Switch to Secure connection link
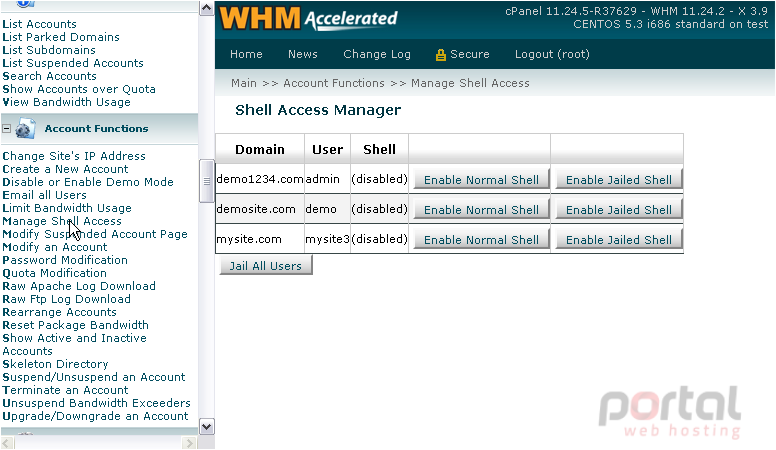Viewport: 776px width, 450px height. pos(470,54)
